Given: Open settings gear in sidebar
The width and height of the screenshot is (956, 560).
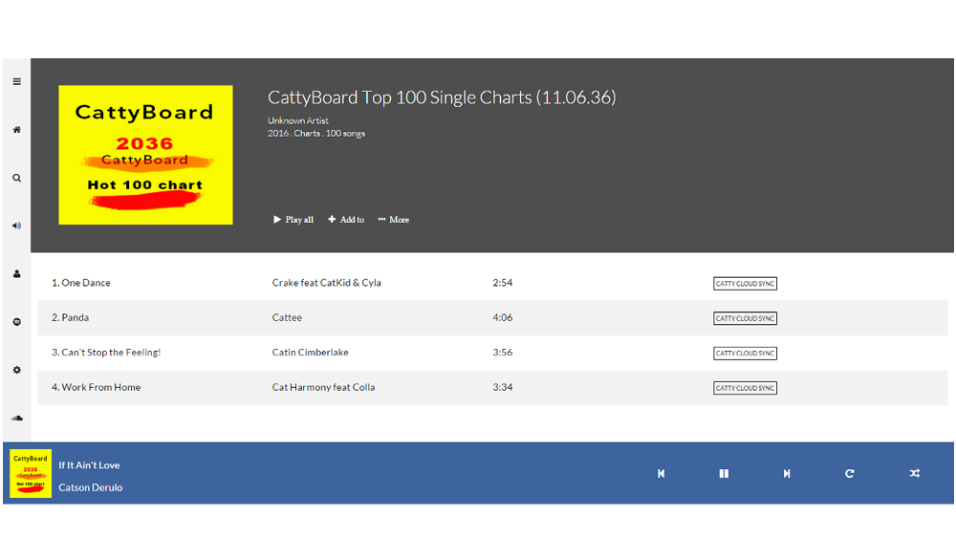Looking at the screenshot, I should [17, 370].
